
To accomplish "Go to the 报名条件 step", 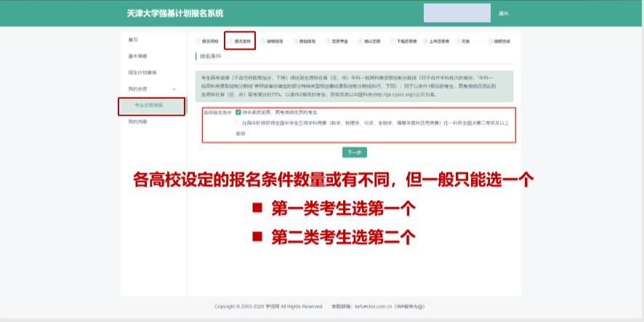I will pos(240,41).
